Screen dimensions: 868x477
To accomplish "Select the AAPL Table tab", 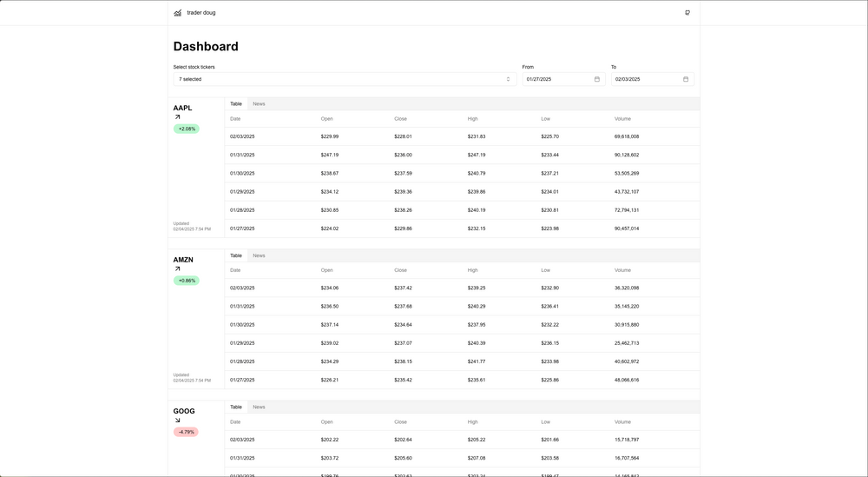I will [236, 104].
